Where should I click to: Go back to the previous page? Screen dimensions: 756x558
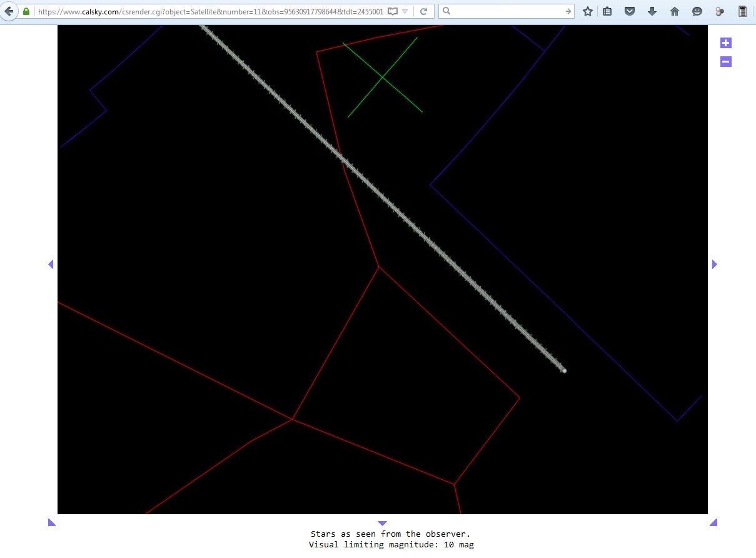pos(9,11)
